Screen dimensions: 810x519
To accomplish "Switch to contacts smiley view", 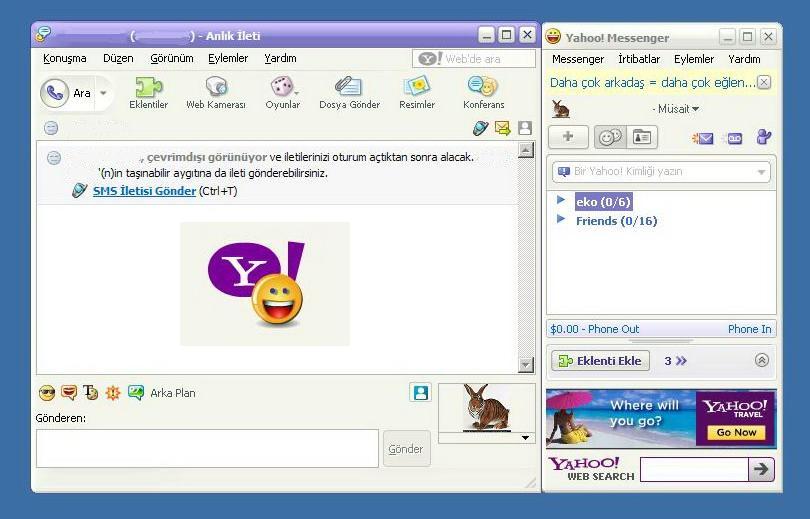I will tap(610, 137).
